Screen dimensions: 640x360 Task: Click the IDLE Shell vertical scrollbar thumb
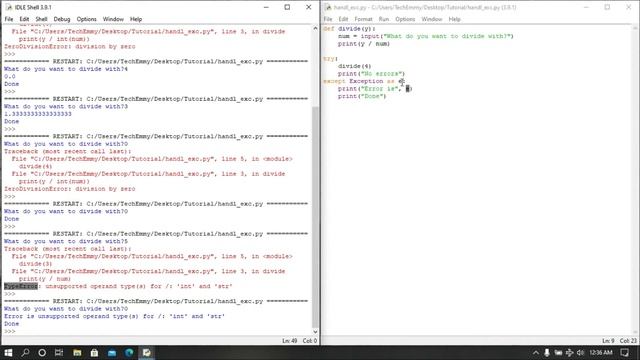315,216
